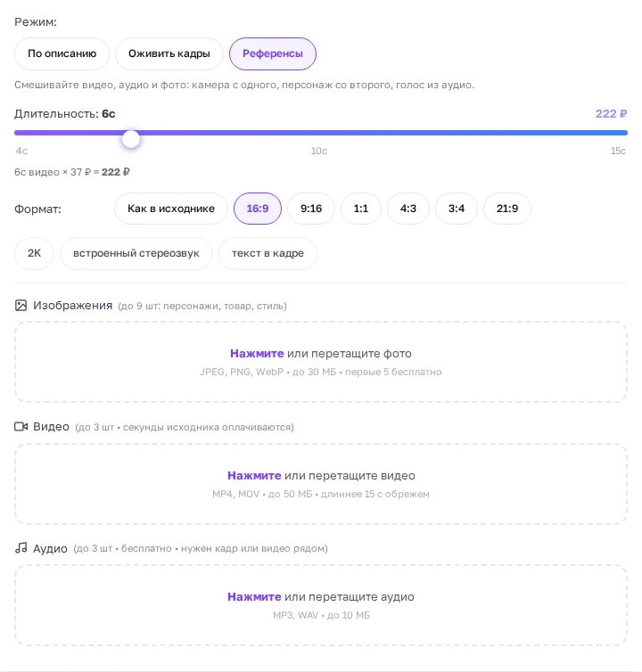Click the audio upload drop zone
Screen dimensions: 642x672
pos(321,605)
